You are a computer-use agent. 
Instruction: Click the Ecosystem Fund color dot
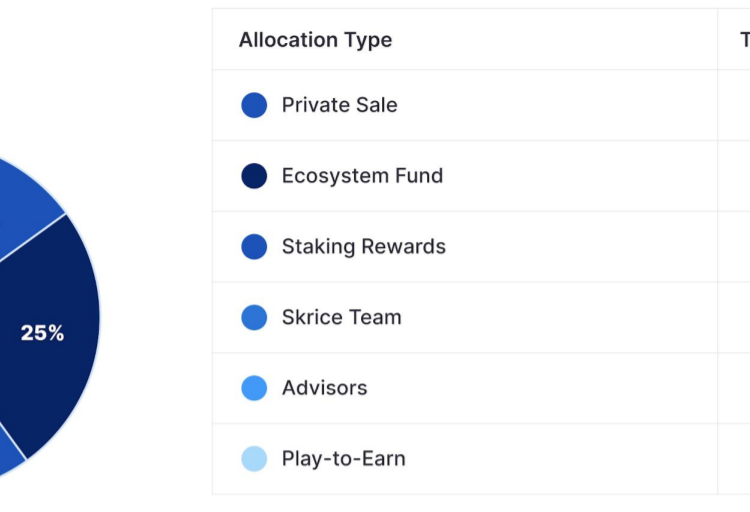pyautogui.click(x=254, y=176)
